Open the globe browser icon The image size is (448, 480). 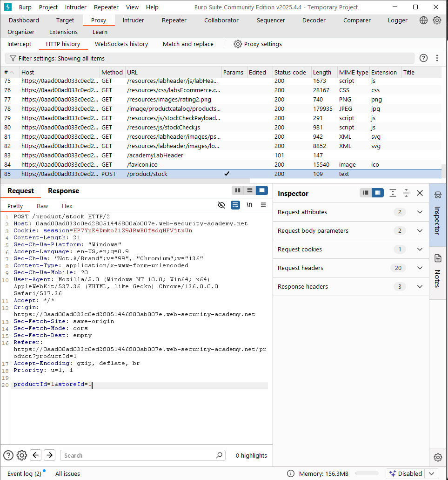pyautogui.click(x=423, y=20)
